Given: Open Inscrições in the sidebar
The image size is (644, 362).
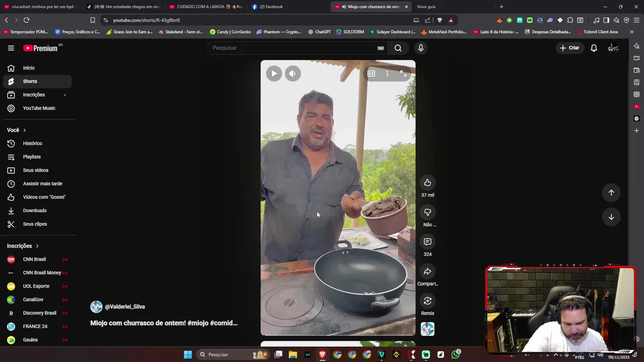Looking at the screenshot, I should pos(37,95).
